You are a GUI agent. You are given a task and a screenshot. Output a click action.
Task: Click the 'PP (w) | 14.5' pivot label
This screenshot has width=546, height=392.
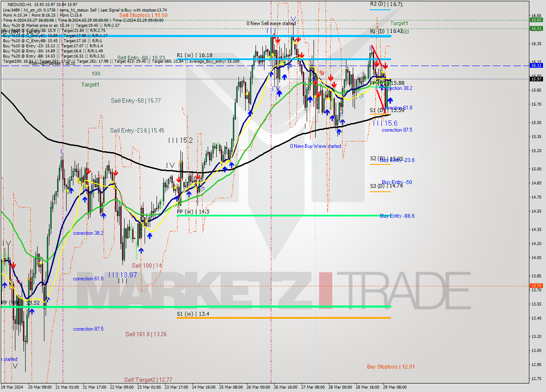193,211
